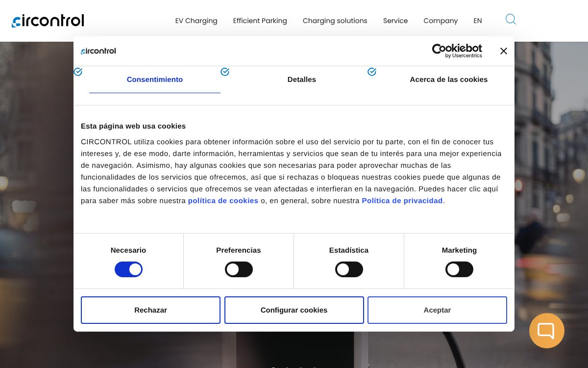588x368 pixels.
Task: Click the 'Esta página web usa cookies' heading
Action: [x=133, y=126]
